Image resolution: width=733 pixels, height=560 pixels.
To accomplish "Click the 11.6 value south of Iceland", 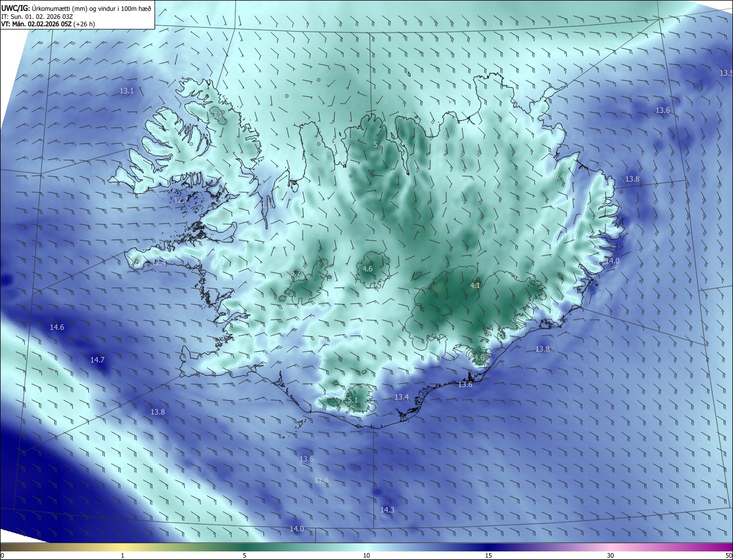I will coord(322,480).
